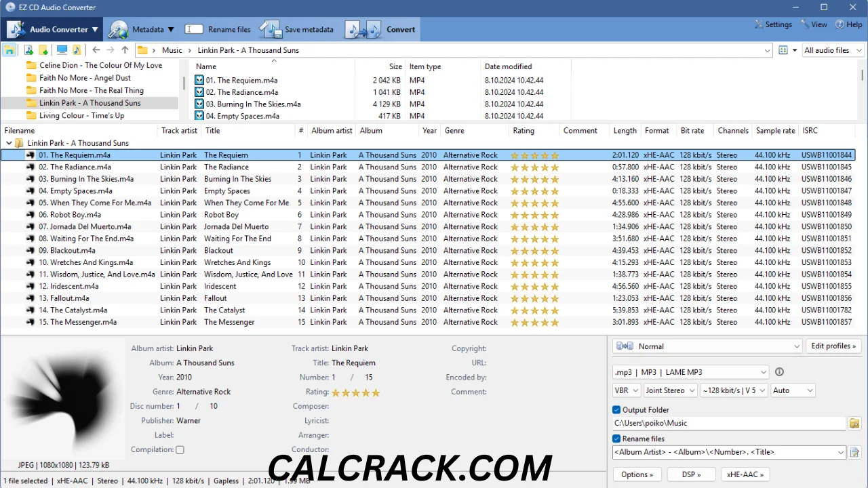Open Settings in the top right
Image resolution: width=868 pixels, height=488 pixels.
tap(773, 24)
